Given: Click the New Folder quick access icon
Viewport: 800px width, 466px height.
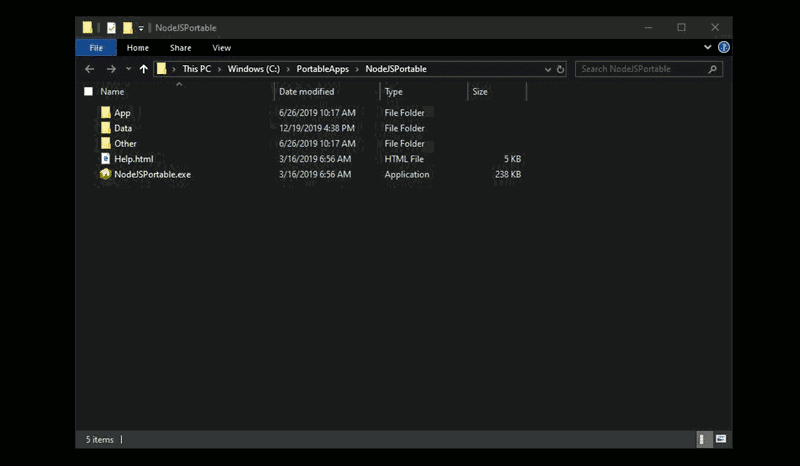Looking at the screenshot, I should coord(128,28).
